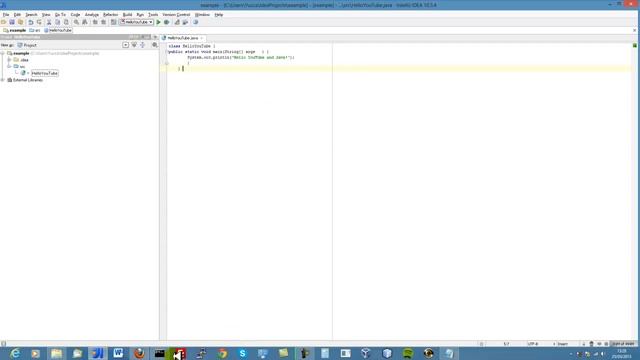Viewport: 640px width, 360px height.
Task: Click the navigate Forward toolbar icon
Action: [x=103, y=22]
